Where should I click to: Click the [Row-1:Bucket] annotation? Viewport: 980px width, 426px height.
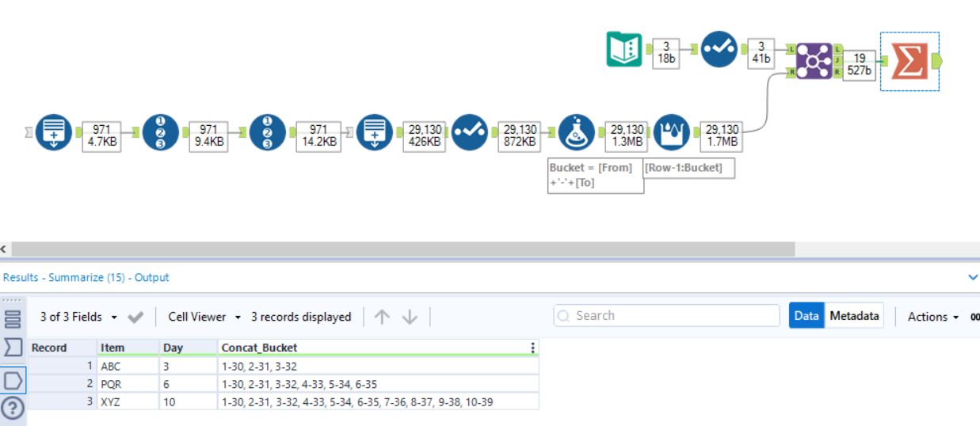tap(688, 168)
